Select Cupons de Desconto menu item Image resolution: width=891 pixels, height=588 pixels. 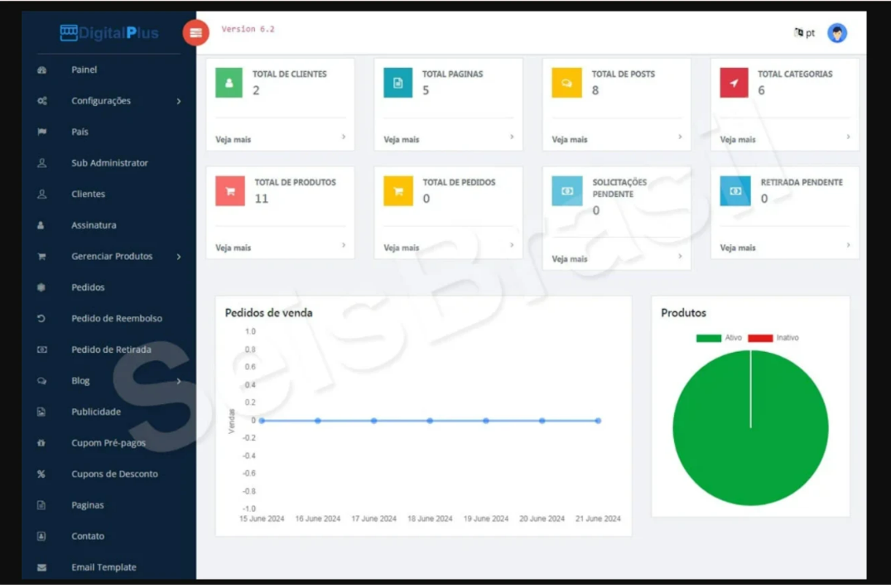[x=114, y=475]
